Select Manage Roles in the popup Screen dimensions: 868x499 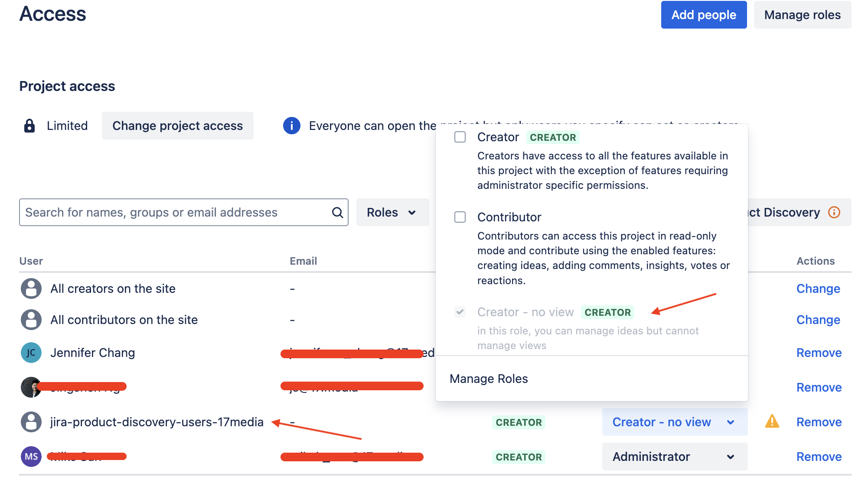(x=489, y=379)
